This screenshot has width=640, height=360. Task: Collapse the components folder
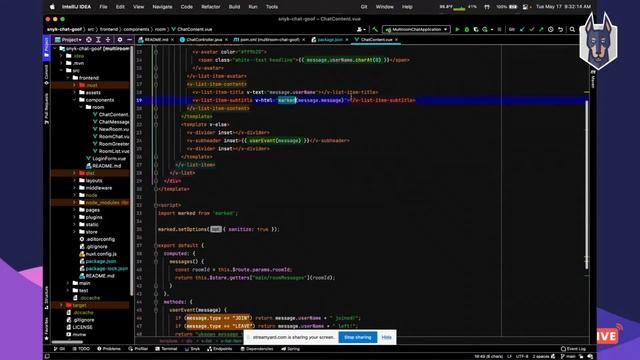(x=75, y=100)
